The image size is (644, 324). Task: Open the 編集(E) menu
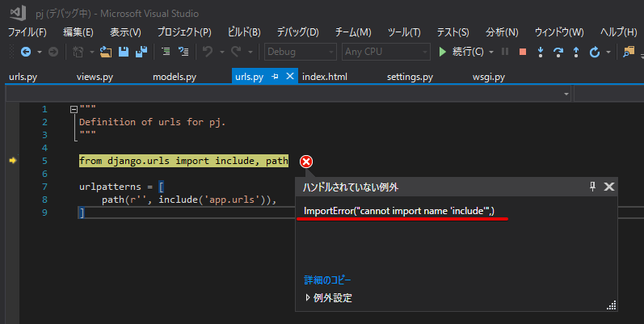(x=78, y=32)
